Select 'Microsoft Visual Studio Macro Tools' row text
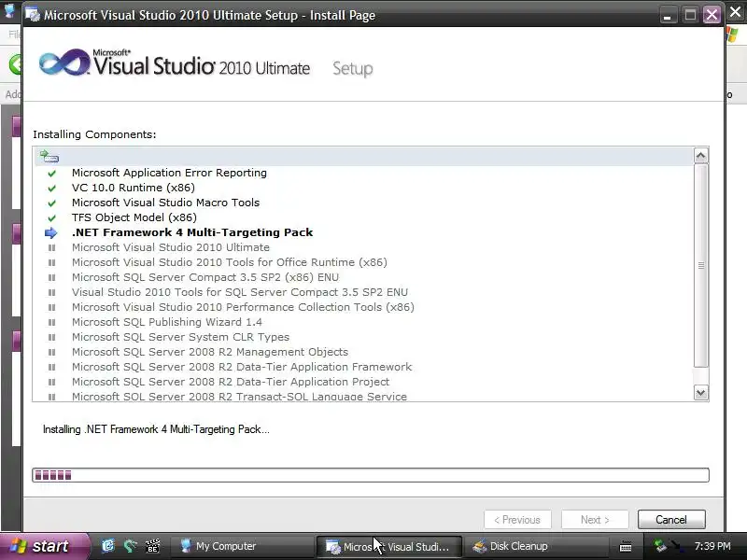This screenshot has width=747, height=560. point(166,203)
